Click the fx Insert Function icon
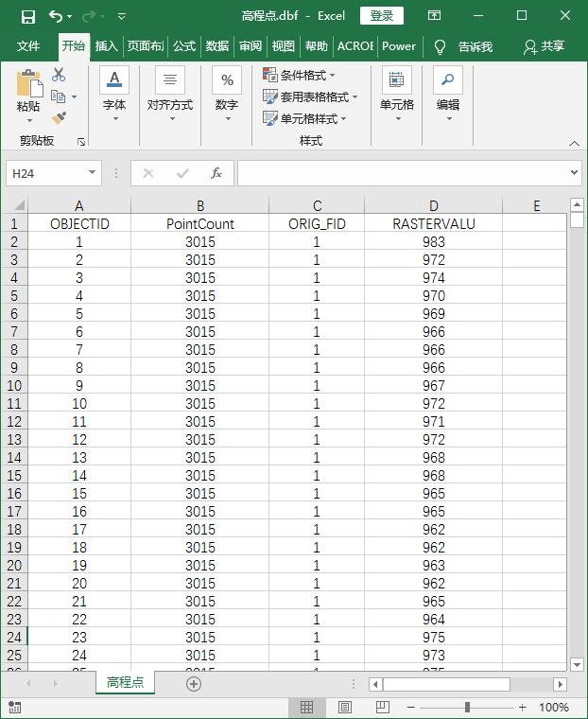Screen dimensions: 588x719 (216, 173)
